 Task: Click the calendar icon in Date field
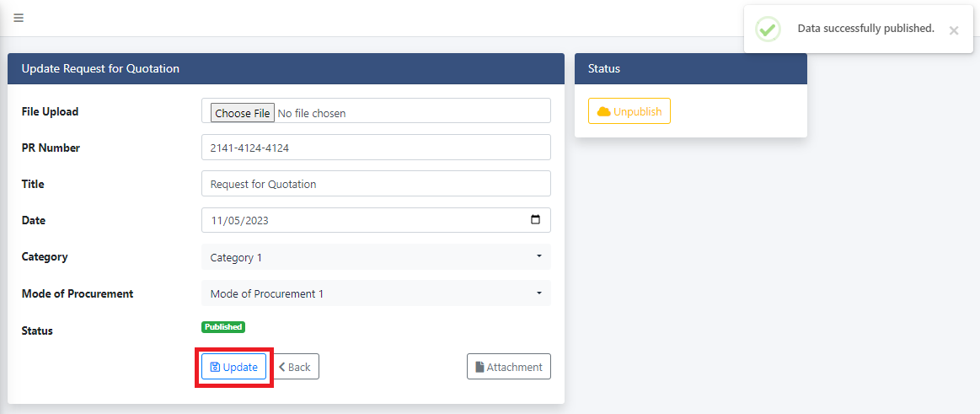[x=535, y=219]
